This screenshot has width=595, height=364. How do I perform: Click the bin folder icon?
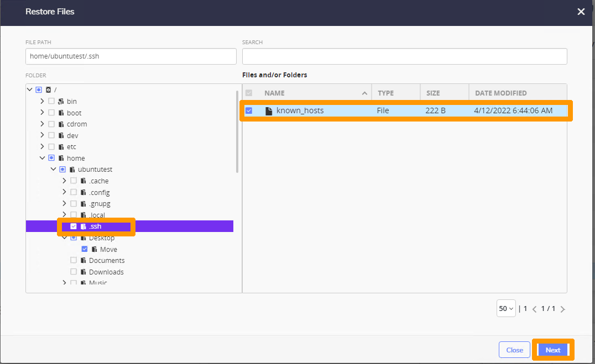coord(60,101)
